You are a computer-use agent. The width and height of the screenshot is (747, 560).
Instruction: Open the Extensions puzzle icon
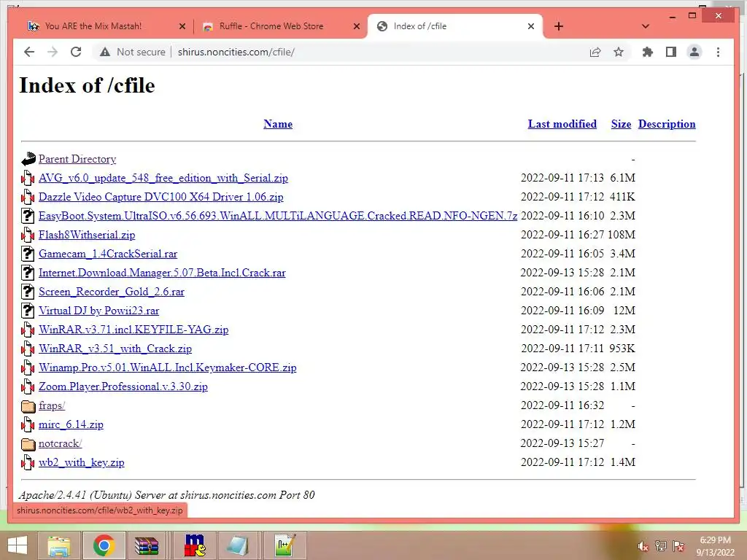pyautogui.click(x=648, y=52)
